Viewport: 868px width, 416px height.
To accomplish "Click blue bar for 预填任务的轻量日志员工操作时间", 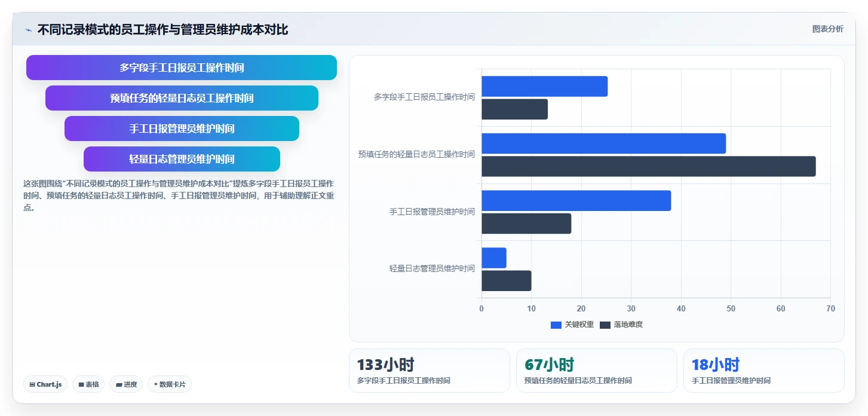I will pos(603,143).
